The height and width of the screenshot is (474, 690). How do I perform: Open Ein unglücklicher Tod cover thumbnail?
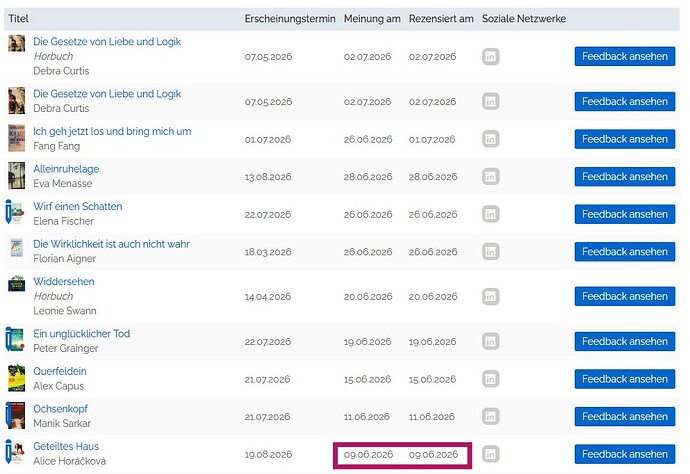coord(18,339)
